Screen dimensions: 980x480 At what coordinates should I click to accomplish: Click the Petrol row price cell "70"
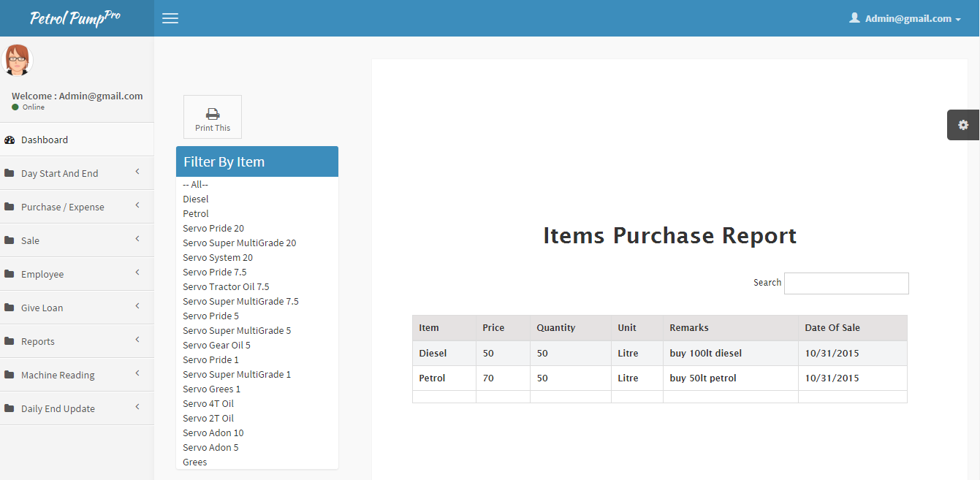point(504,378)
